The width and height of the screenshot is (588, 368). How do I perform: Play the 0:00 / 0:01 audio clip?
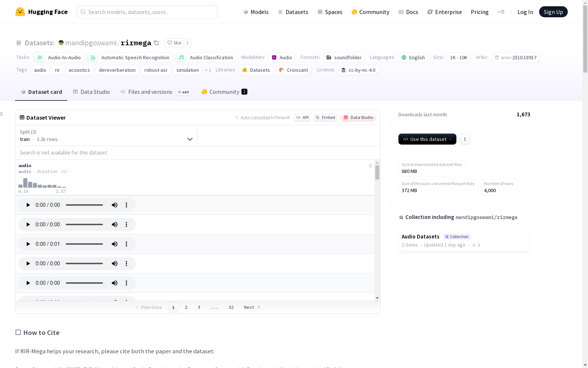(28, 244)
